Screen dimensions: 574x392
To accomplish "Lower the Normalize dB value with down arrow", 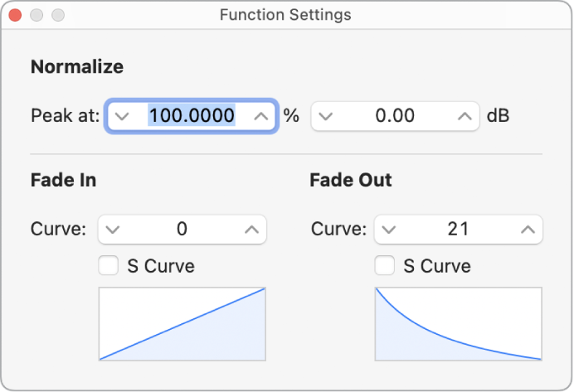I will pyautogui.click(x=326, y=116).
